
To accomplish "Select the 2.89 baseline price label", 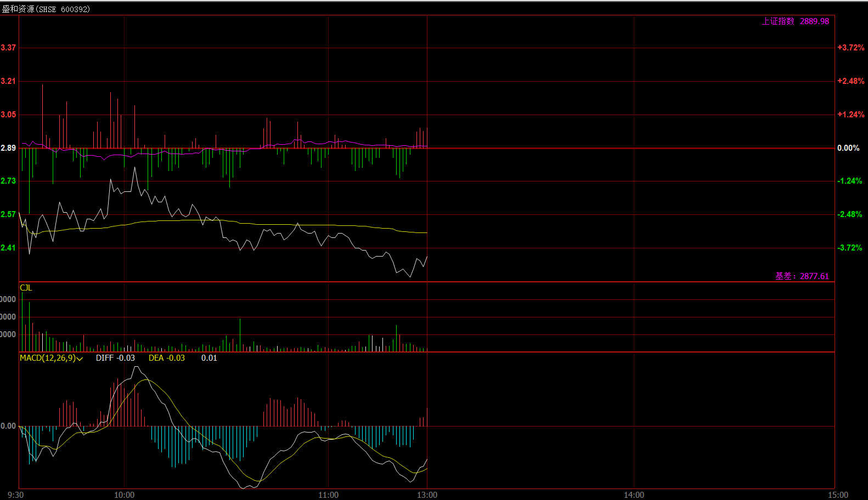I will tap(8, 148).
